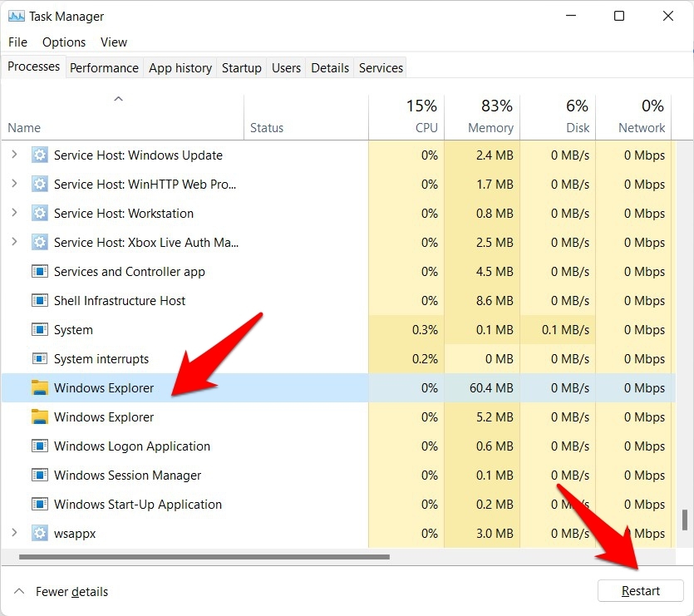The width and height of the screenshot is (694, 616).
Task: Click the vertical scrollbar thumb
Action: (685, 520)
